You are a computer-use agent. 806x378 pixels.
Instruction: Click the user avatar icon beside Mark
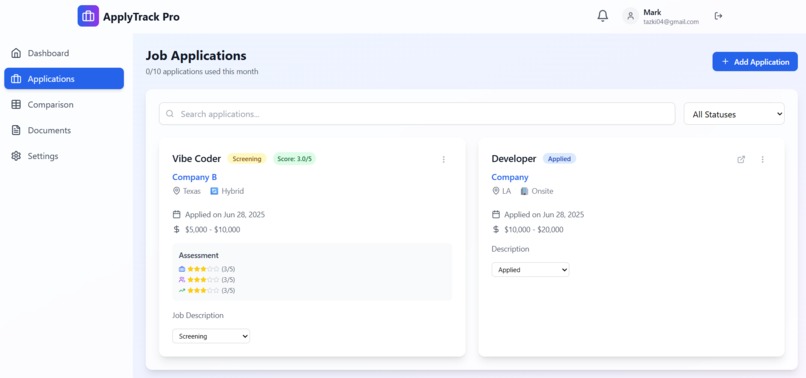coord(630,16)
